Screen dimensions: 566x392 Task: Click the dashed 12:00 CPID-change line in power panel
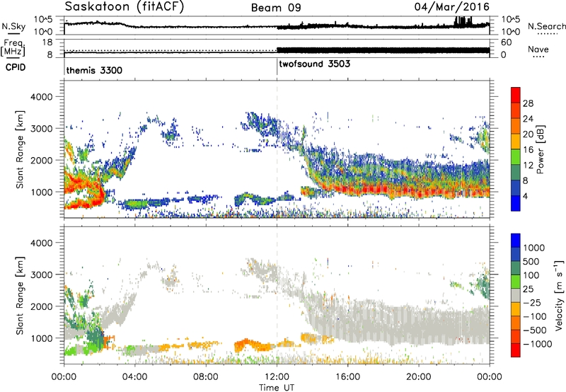277,149
